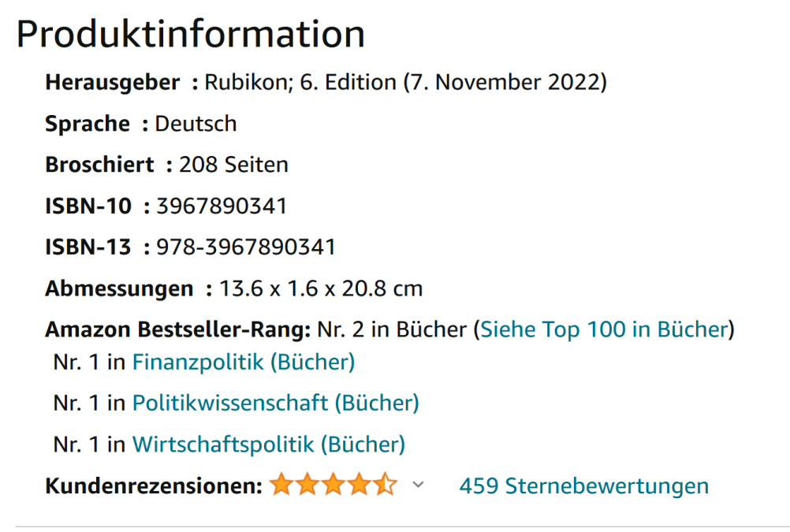Click the first filled orange star
790x532 pixels.
click(281, 485)
